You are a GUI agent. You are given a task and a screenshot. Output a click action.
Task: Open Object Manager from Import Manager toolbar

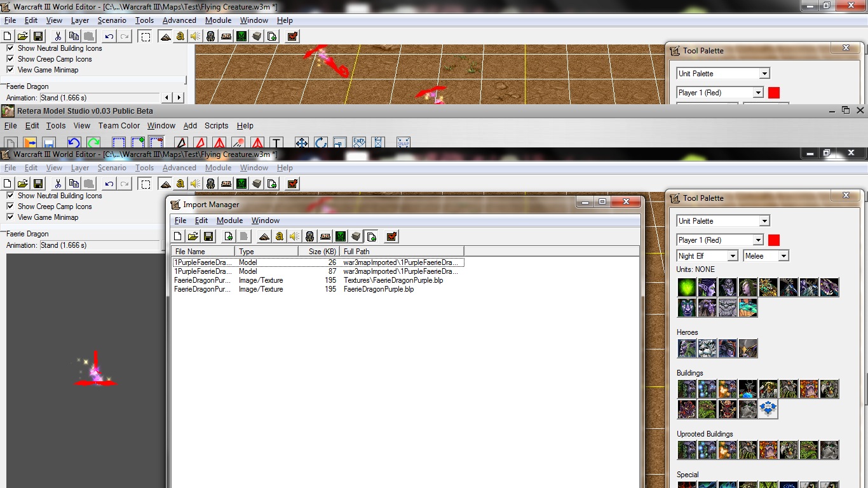click(356, 236)
